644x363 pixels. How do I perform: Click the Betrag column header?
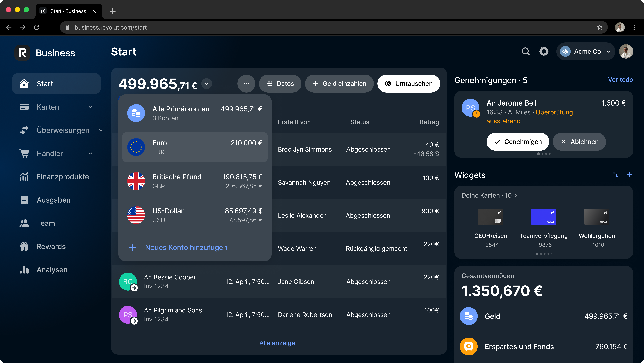pos(429,122)
